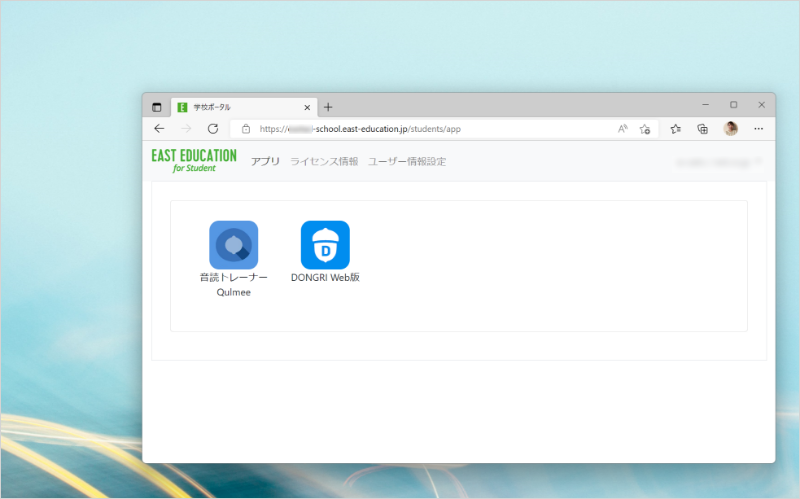
Task: Add this page to favorites
Action: pyautogui.click(x=645, y=129)
